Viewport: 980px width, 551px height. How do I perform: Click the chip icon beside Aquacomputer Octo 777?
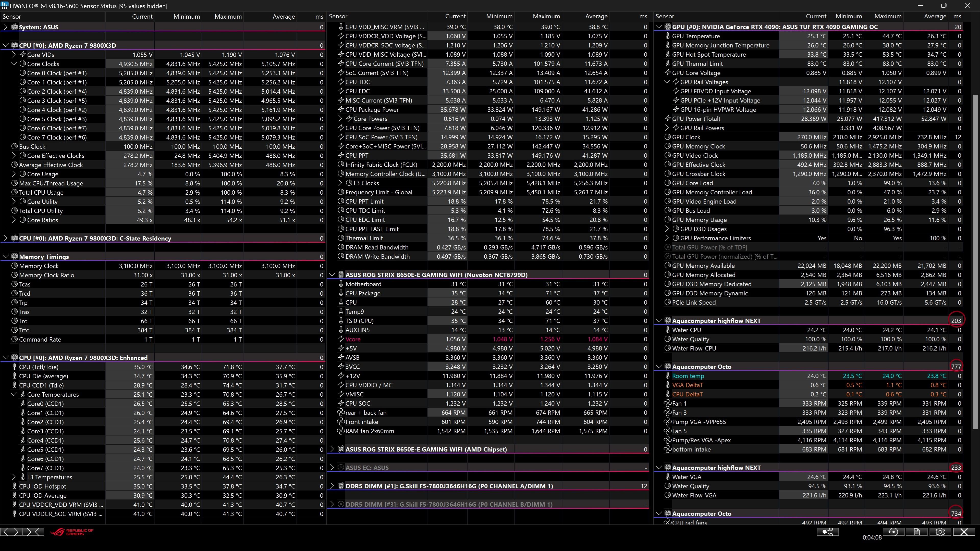tap(668, 367)
